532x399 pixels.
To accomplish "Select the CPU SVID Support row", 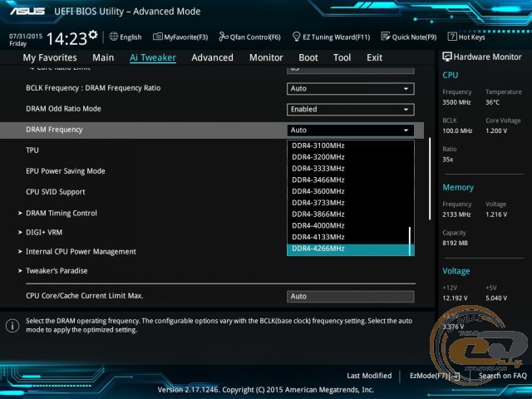I will click(x=56, y=192).
